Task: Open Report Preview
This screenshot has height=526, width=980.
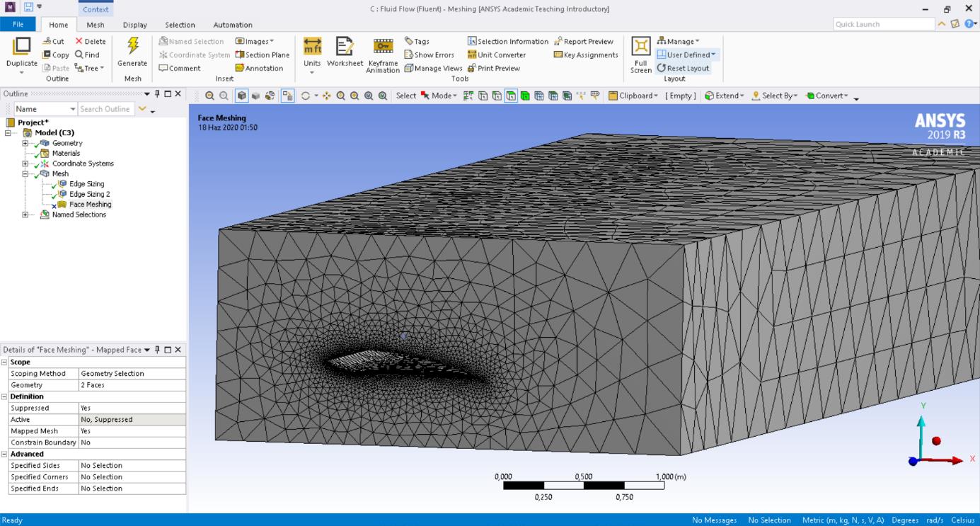Action: 584,42
